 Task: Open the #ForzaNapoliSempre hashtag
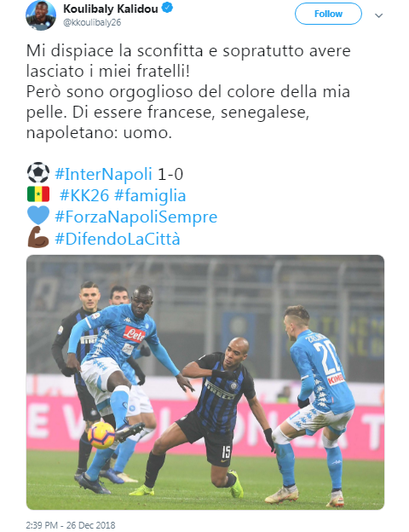[136, 217]
